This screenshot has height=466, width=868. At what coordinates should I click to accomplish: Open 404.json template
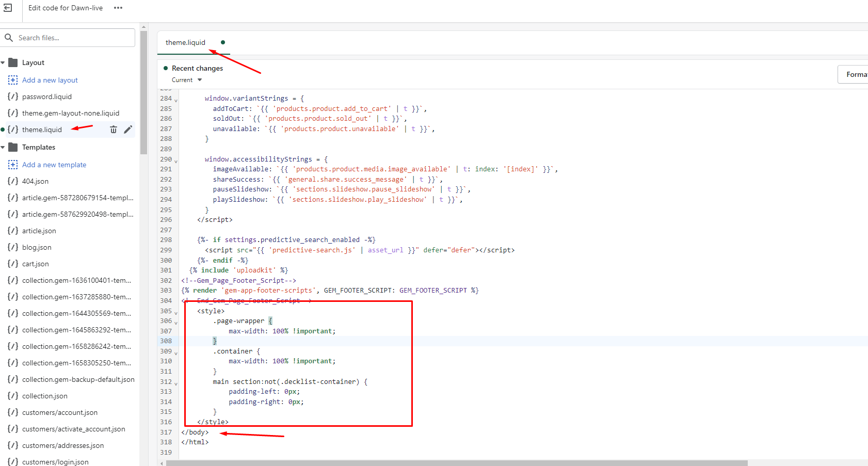tap(35, 181)
